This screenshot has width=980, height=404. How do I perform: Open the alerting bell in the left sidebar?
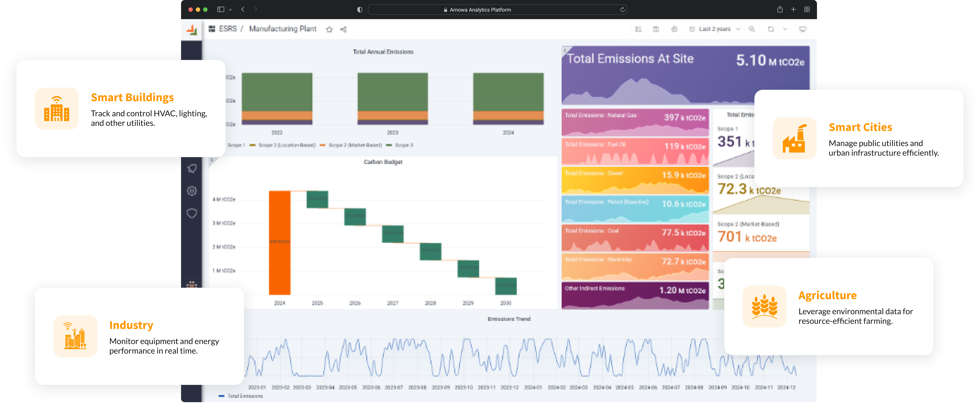(192, 169)
